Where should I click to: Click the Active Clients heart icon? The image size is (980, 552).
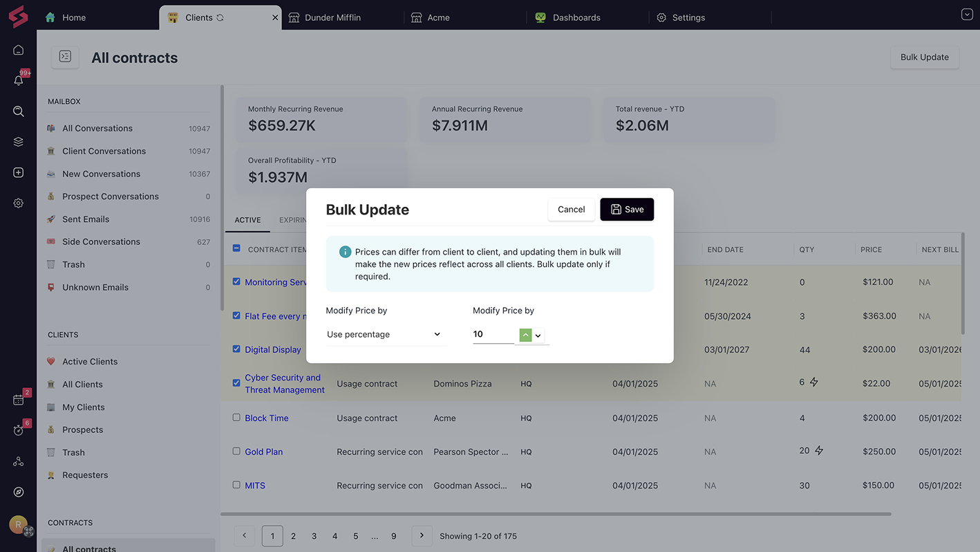[x=51, y=362]
